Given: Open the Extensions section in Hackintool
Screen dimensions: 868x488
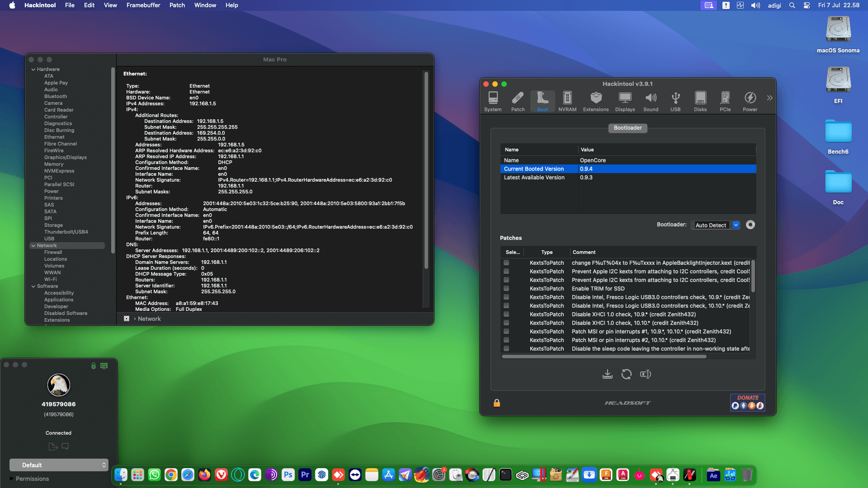Looking at the screenshot, I should [x=596, y=102].
